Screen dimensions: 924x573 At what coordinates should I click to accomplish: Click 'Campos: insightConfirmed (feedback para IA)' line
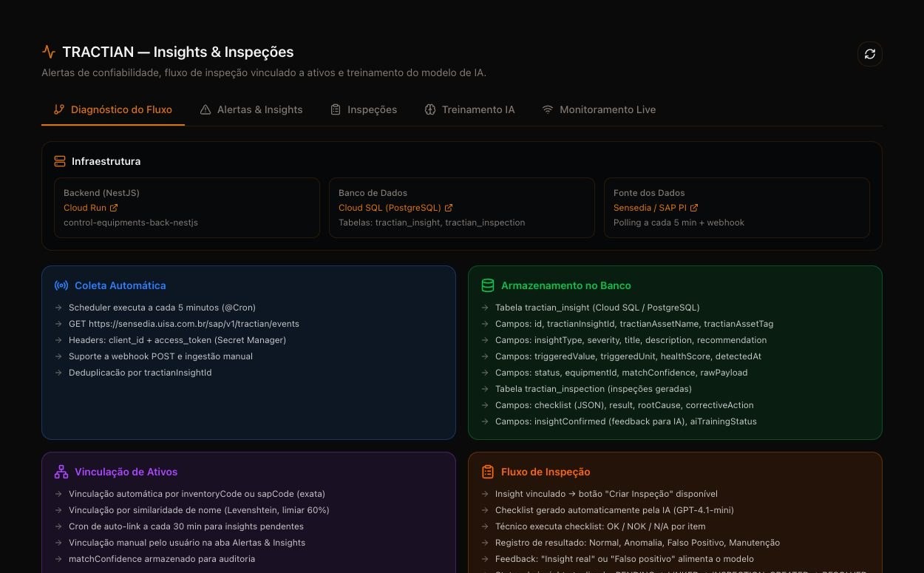pyautogui.click(x=626, y=421)
